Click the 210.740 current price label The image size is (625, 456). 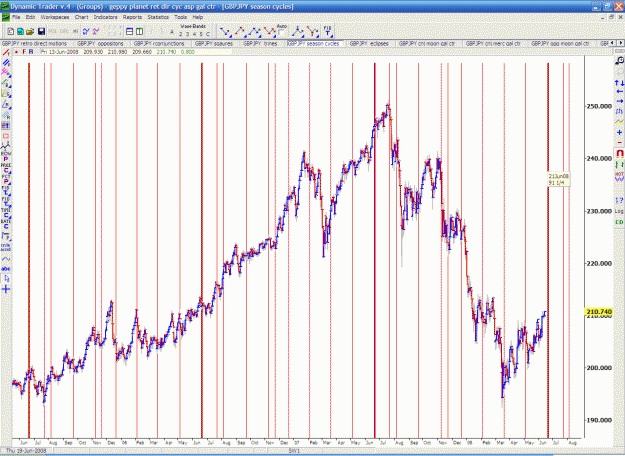click(599, 312)
